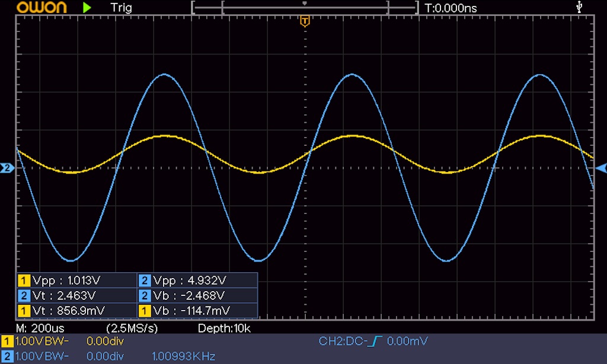Click the USB connection icon
The image size is (607, 364).
click(579, 7)
